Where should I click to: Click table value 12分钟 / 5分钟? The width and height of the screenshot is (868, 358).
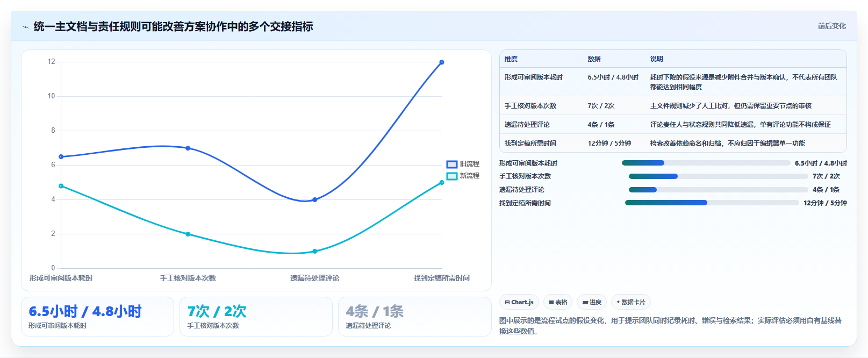609,144
